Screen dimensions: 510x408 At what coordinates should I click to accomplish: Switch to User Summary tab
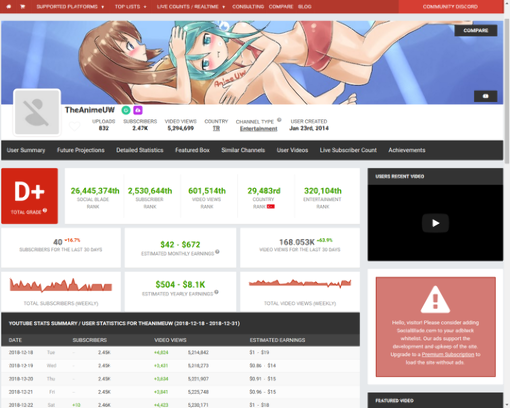click(x=26, y=150)
